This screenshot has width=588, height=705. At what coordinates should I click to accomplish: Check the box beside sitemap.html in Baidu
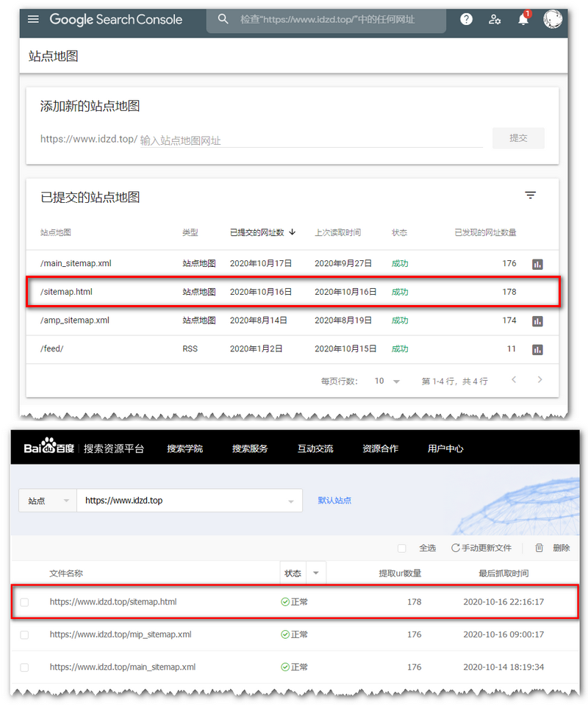24,601
